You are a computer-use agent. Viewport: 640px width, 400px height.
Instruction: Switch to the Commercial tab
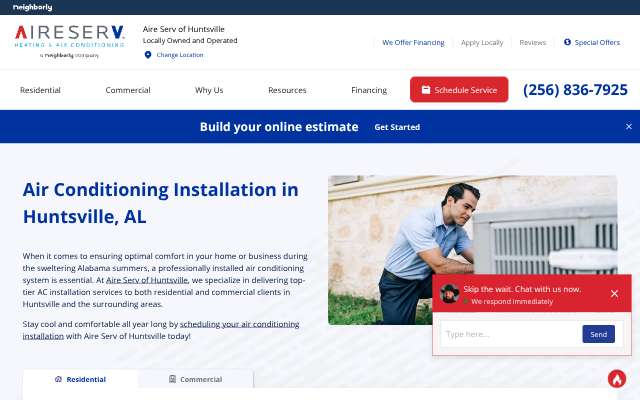pyautogui.click(x=196, y=379)
